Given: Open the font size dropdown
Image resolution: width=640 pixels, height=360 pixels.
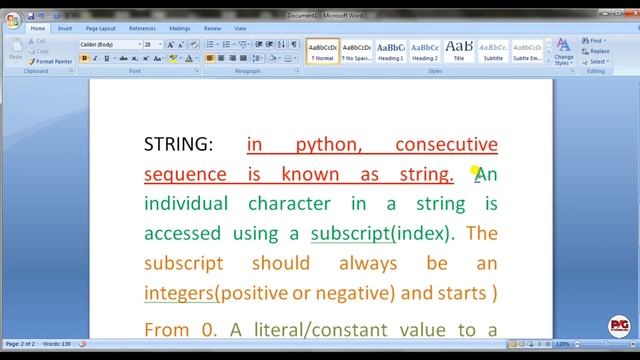Looking at the screenshot, I should click(160, 44).
